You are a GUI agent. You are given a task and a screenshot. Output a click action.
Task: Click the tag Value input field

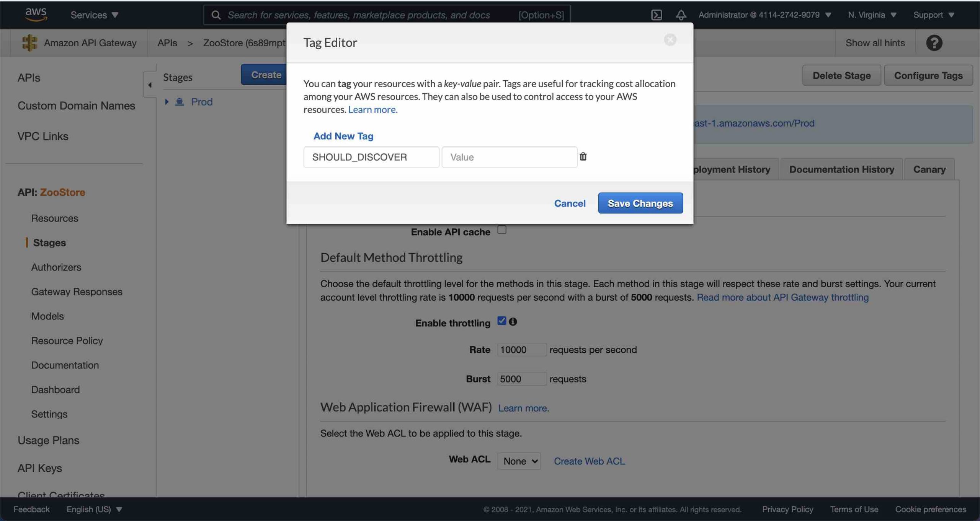[x=510, y=157]
